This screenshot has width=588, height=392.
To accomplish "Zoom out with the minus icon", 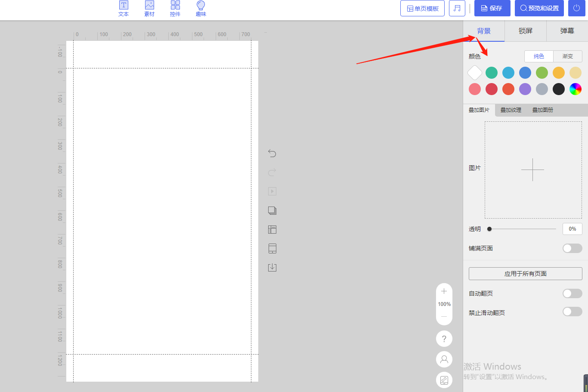I will (444, 316).
